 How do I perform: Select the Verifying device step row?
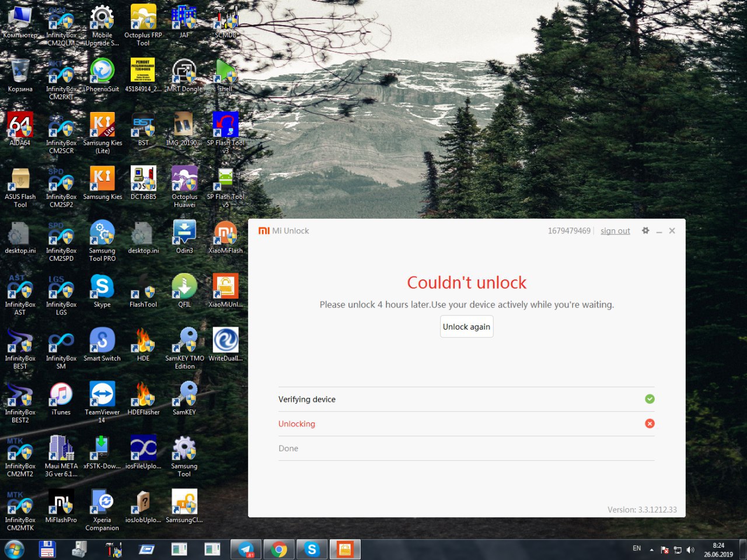466,399
